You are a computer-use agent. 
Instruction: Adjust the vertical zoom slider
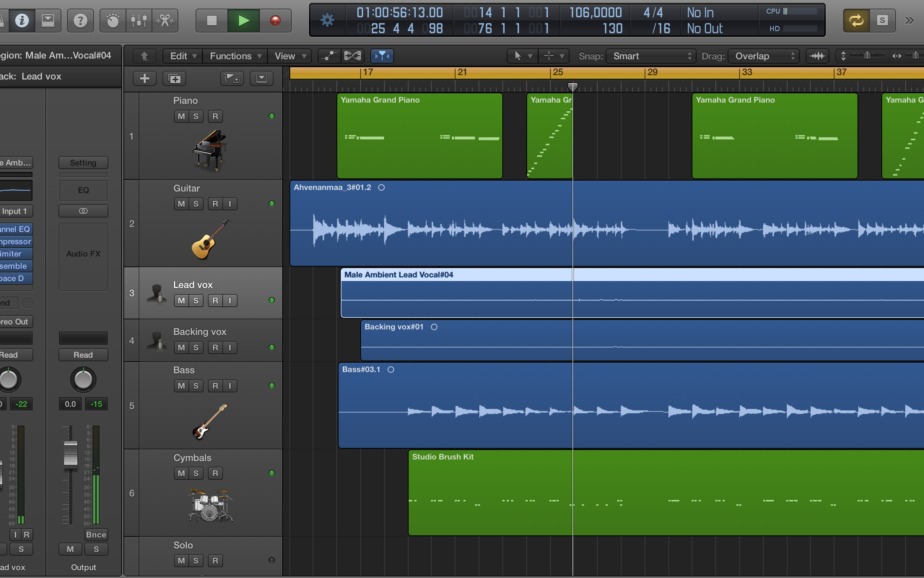tap(867, 56)
